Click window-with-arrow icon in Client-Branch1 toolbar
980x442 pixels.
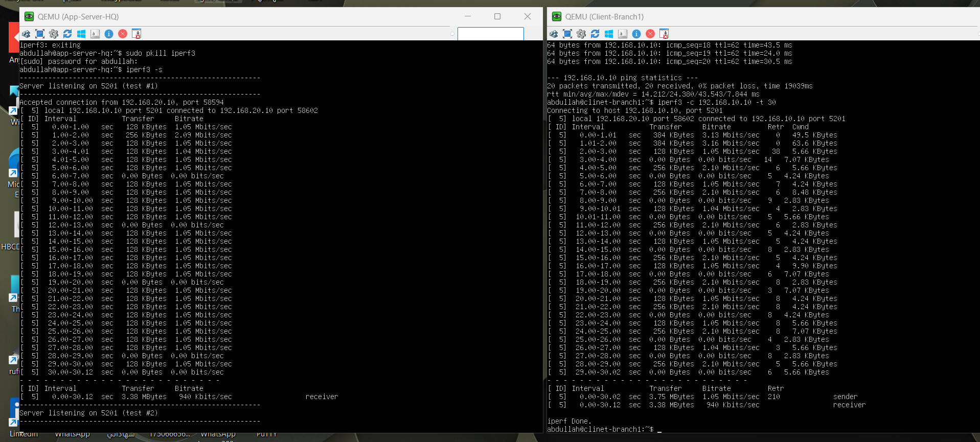[664, 34]
